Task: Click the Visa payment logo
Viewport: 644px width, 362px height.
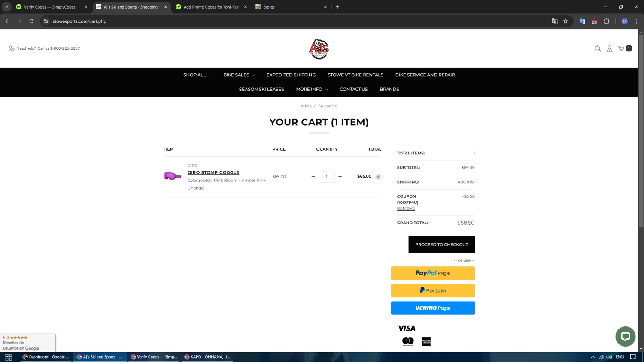Action: point(407,328)
